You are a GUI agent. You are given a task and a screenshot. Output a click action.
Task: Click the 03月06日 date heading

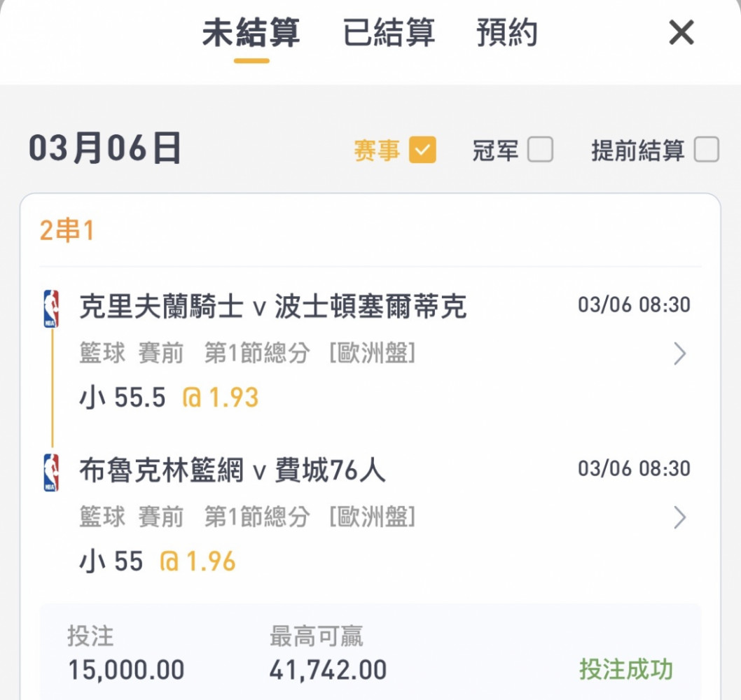tap(105, 148)
